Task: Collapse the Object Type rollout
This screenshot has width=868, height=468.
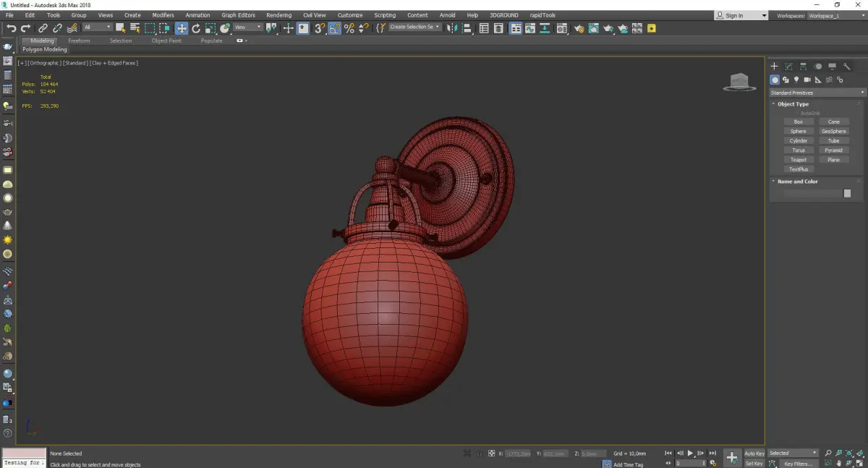Action: point(793,104)
